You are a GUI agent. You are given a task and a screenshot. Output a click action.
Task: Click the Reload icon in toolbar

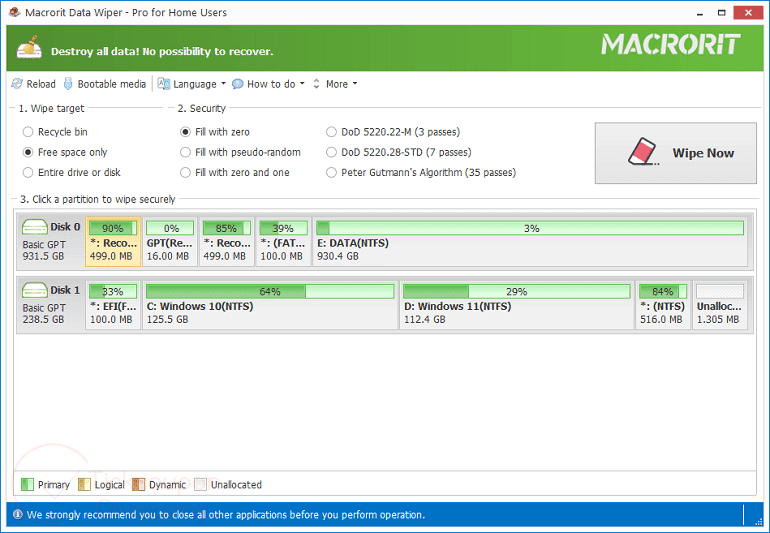(x=17, y=84)
